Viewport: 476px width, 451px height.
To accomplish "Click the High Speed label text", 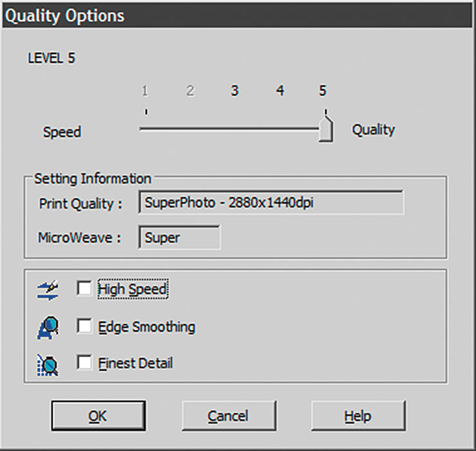I will click(133, 289).
